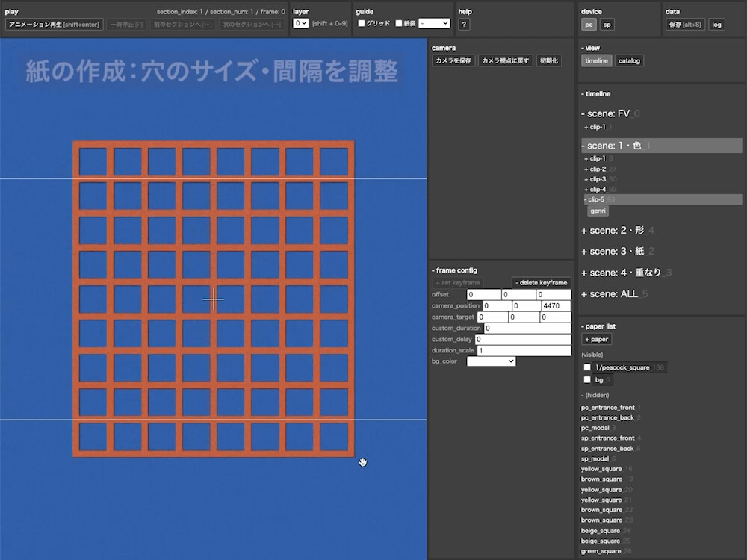Select yellow_square 16 in hidden paper list
Image resolution: width=747 pixels, height=560 pixels.
click(601, 469)
